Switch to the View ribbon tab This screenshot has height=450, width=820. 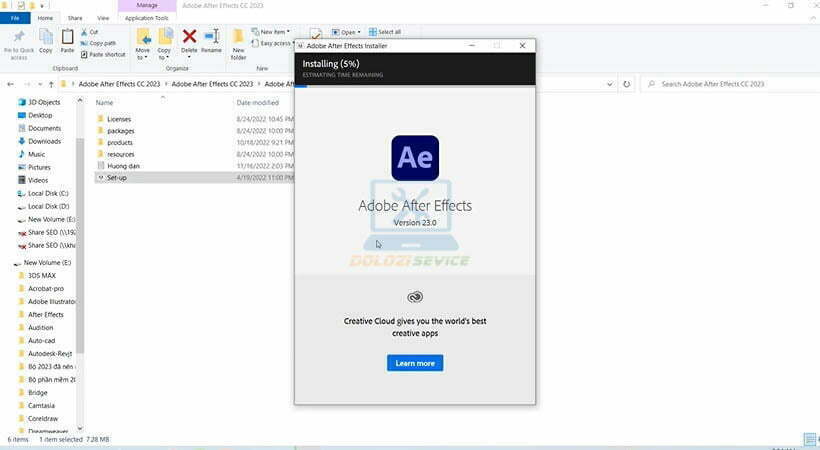103,18
